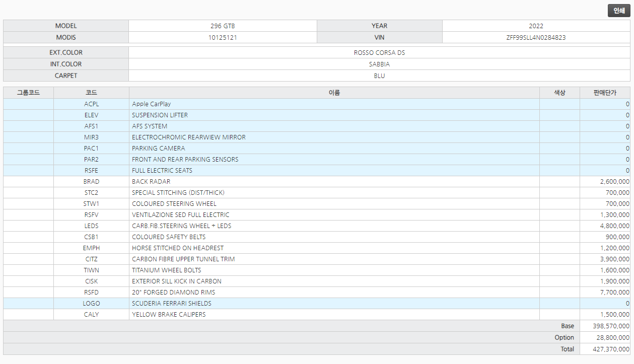The image size is (634, 364).
Task: Click VENTILAZIONE SED FULL ELECTRIC name
Action: tap(180, 214)
